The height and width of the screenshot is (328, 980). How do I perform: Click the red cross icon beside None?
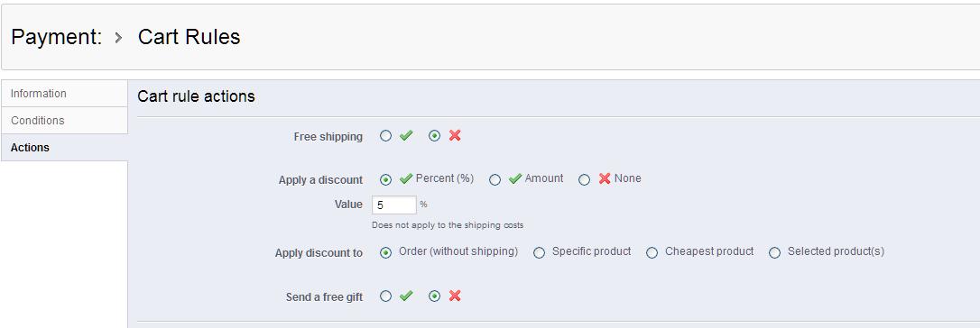605,179
